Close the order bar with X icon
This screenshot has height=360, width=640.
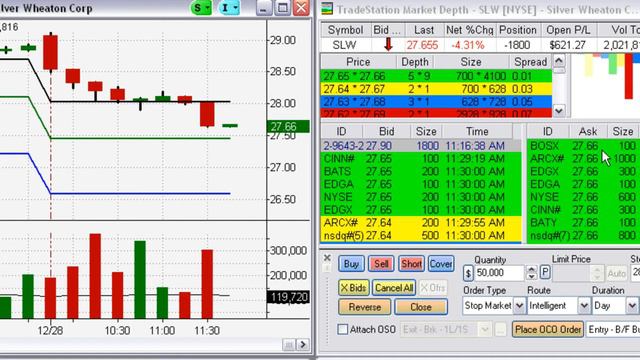(327, 258)
